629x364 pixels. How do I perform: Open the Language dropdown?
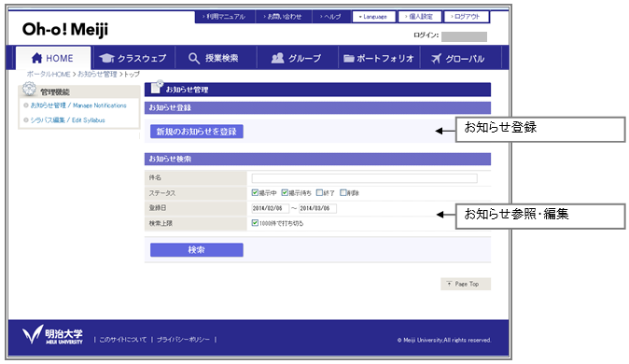tap(373, 17)
